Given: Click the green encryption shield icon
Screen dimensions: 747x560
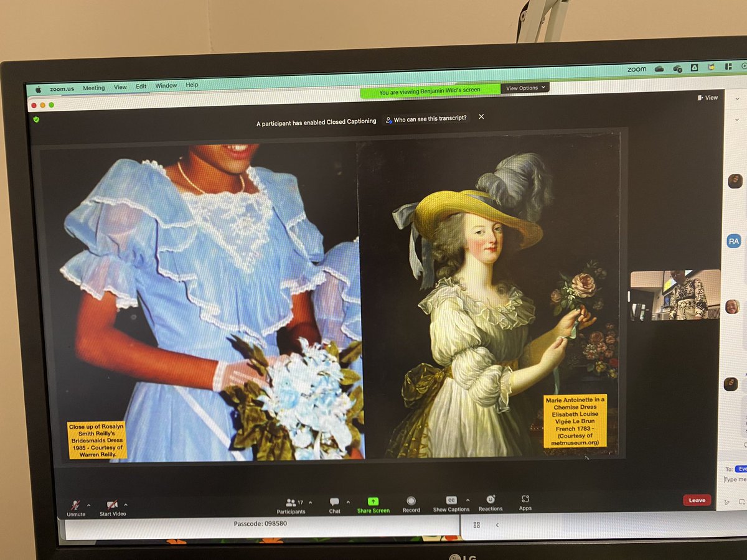Looking at the screenshot, I should tap(35, 119).
